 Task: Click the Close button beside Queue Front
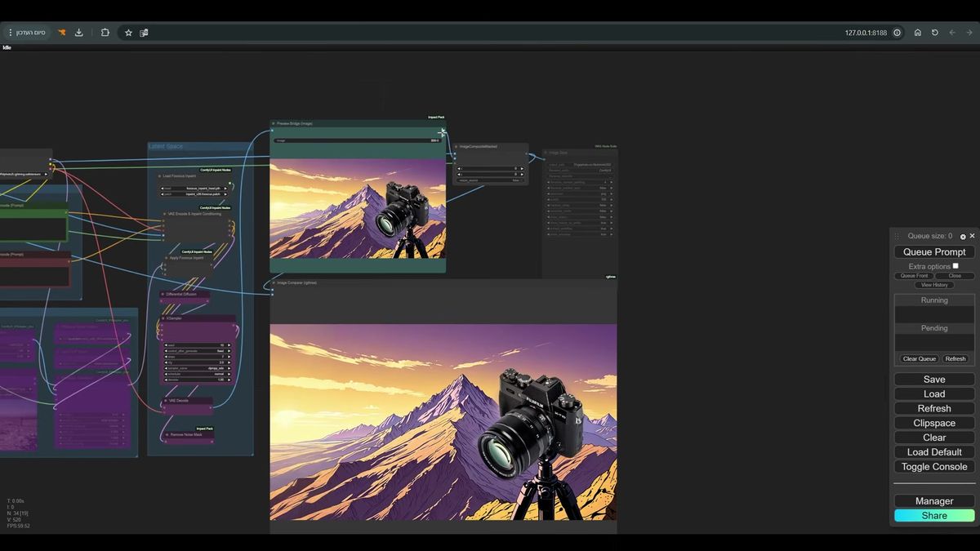coord(955,276)
